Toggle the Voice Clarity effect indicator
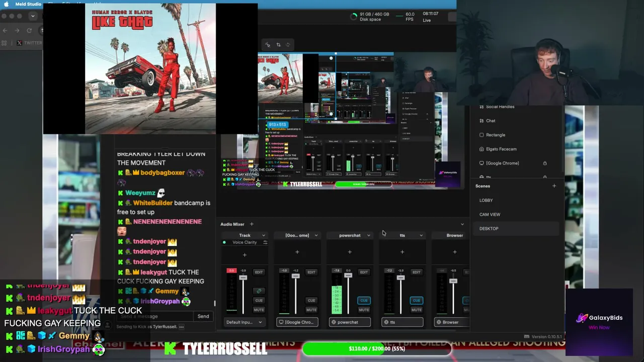 224,242
